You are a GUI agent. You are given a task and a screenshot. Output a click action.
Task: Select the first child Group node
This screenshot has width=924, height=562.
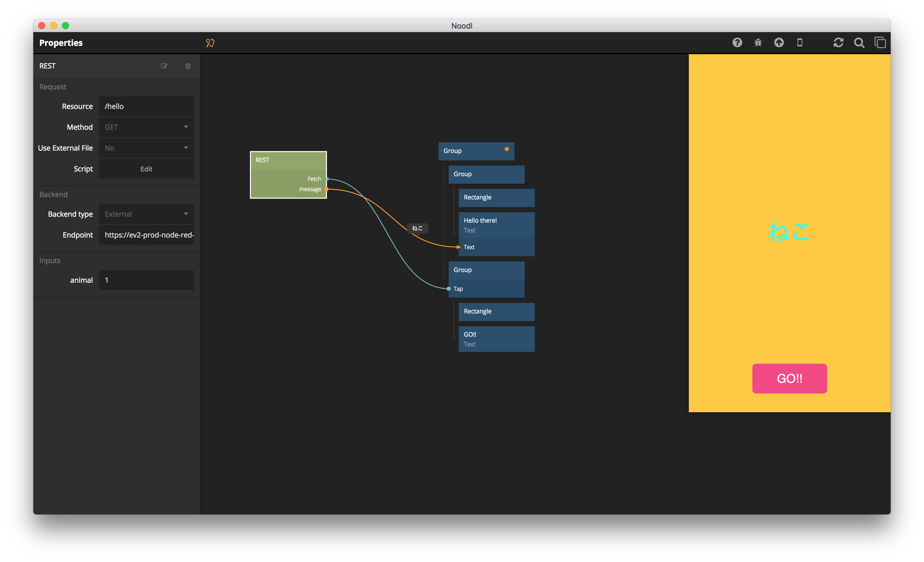point(486,174)
